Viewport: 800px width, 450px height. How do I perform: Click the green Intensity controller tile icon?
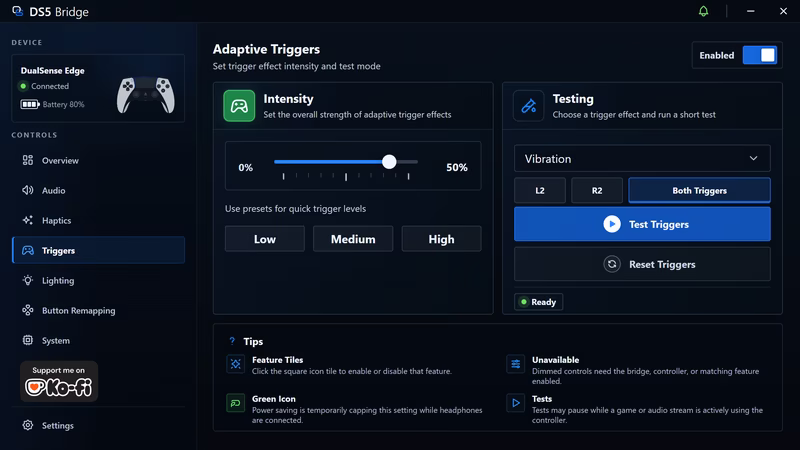(x=239, y=106)
